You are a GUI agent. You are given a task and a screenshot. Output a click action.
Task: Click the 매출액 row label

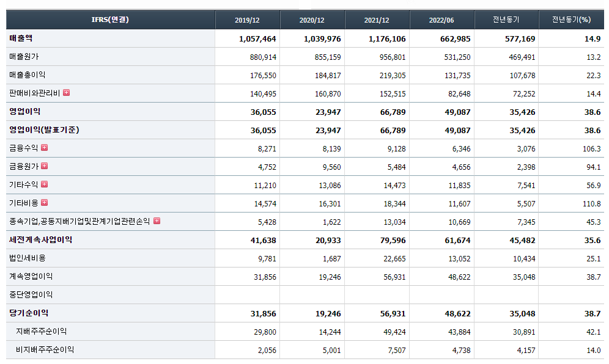pyautogui.click(x=21, y=38)
